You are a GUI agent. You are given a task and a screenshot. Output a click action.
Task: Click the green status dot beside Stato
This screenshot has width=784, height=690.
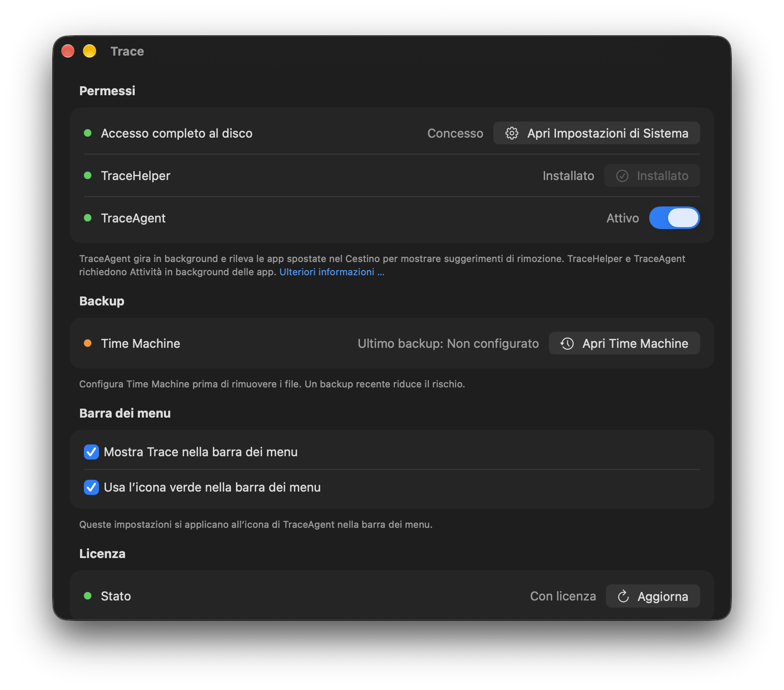click(x=88, y=596)
